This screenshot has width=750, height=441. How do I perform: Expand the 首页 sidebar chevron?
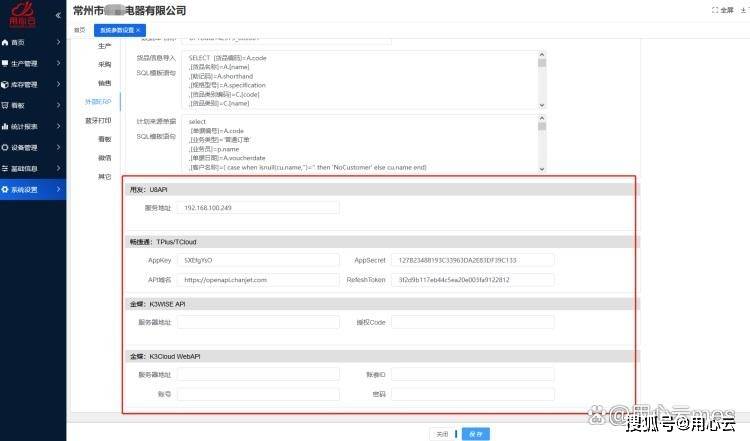[x=58, y=42]
